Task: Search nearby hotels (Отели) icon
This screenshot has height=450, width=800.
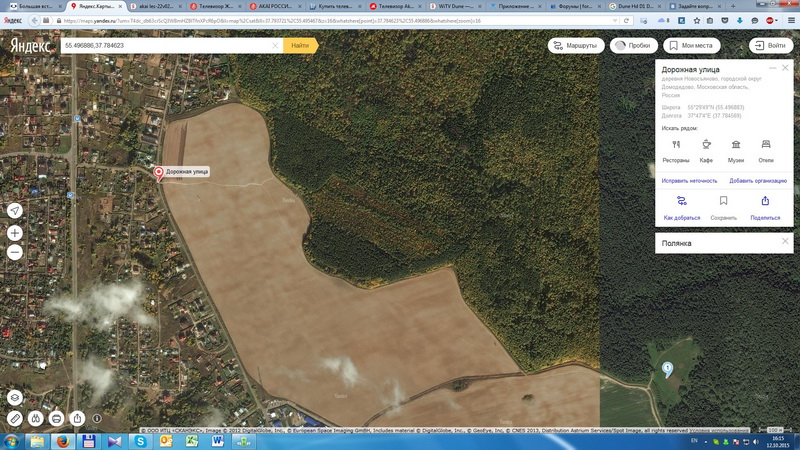Action: (x=765, y=145)
